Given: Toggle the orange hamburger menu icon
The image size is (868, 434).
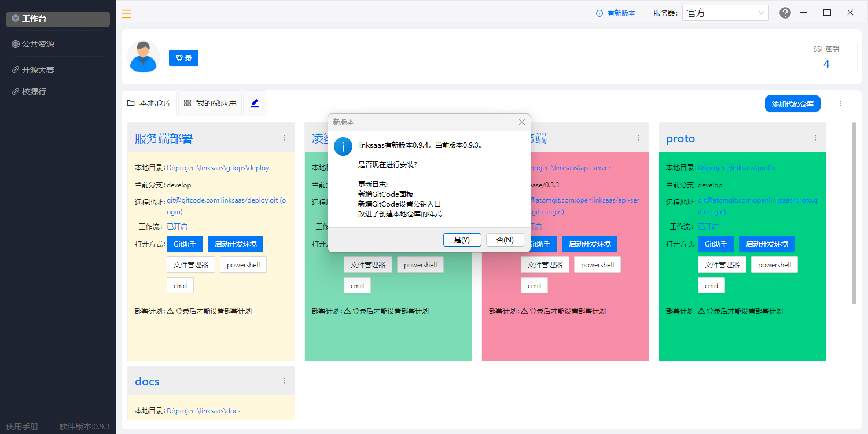Looking at the screenshot, I should (127, 13).
